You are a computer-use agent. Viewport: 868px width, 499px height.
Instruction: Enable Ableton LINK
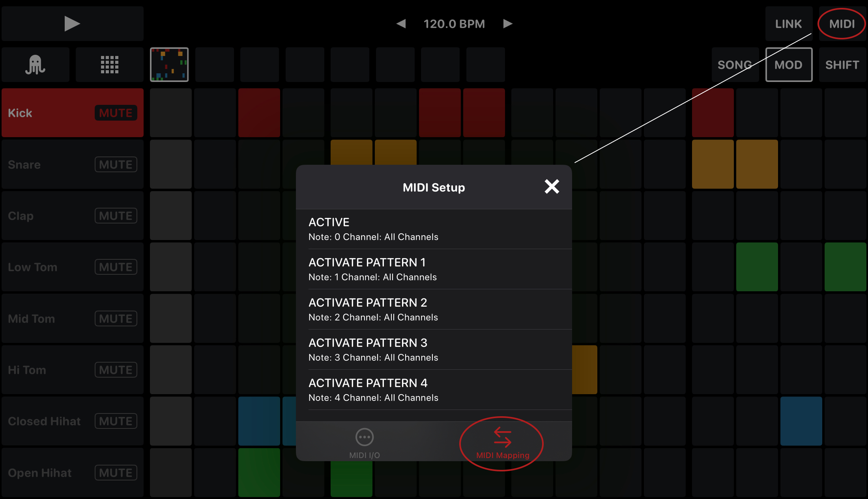(x=789, y=24)
